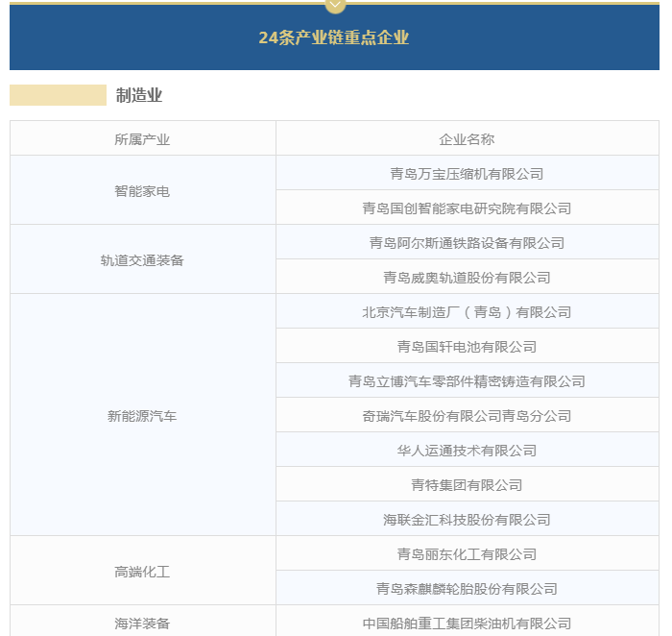The height and width of the screenshot is (636, 672).
Task: Select 青岛国创智能家电研究院有限公司 row
Action: pos(468,208)
